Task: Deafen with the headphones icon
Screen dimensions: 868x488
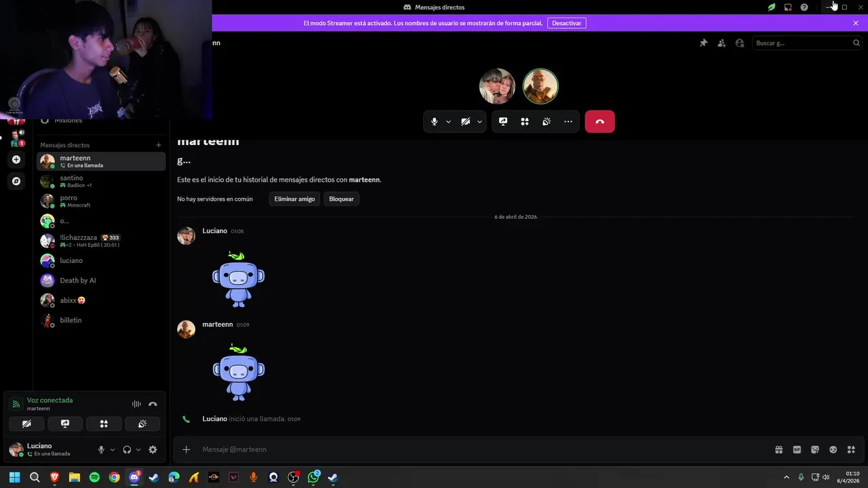Action: pyautogui.click(x=127, y=449)
